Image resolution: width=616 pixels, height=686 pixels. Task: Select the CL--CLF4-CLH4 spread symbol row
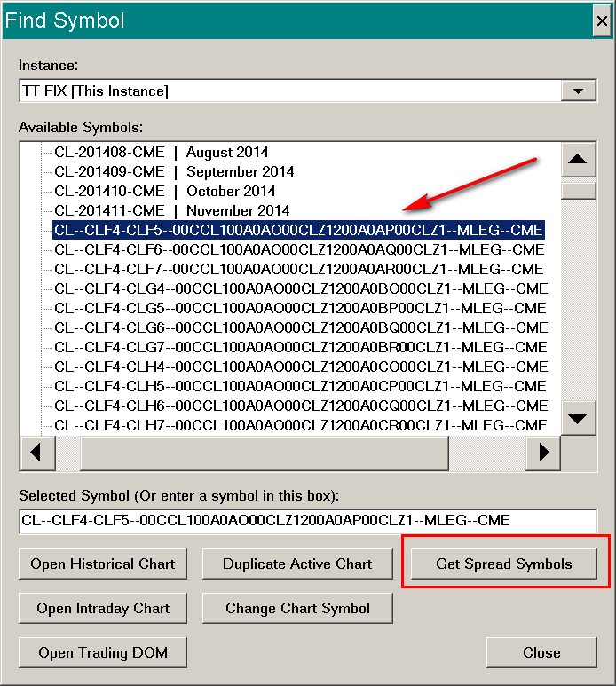coord(301,367)
